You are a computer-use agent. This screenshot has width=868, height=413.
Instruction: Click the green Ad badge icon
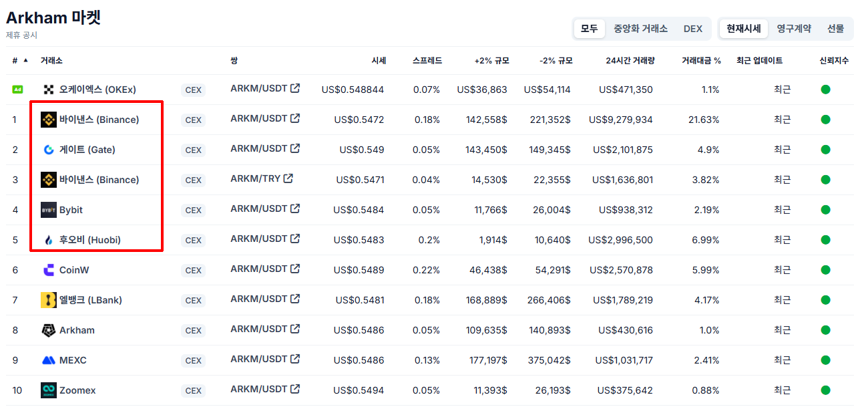tap(18, 90)
